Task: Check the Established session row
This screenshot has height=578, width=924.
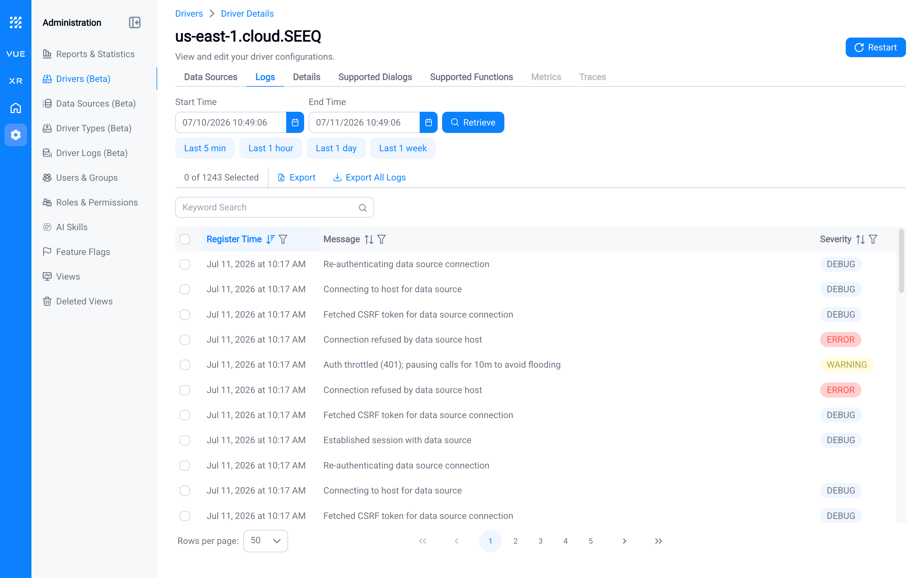Action: pyautogui.click(x=185, y=440)
